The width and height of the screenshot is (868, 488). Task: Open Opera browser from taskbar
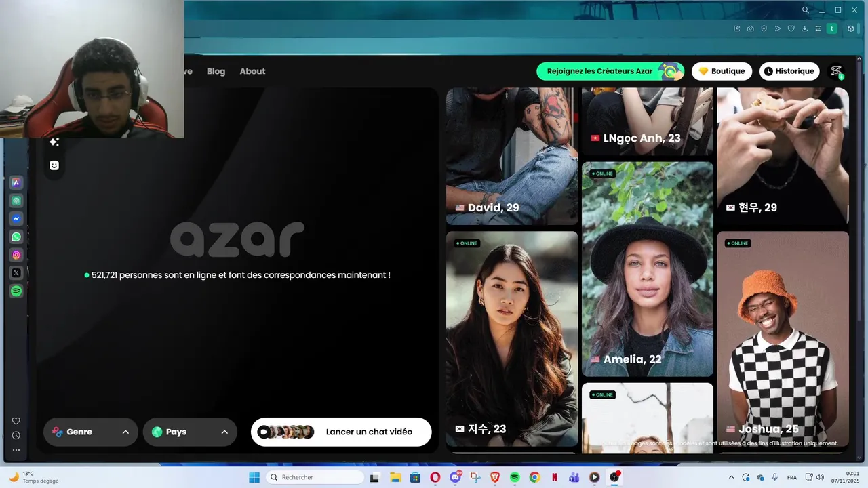tap(435, 477)
